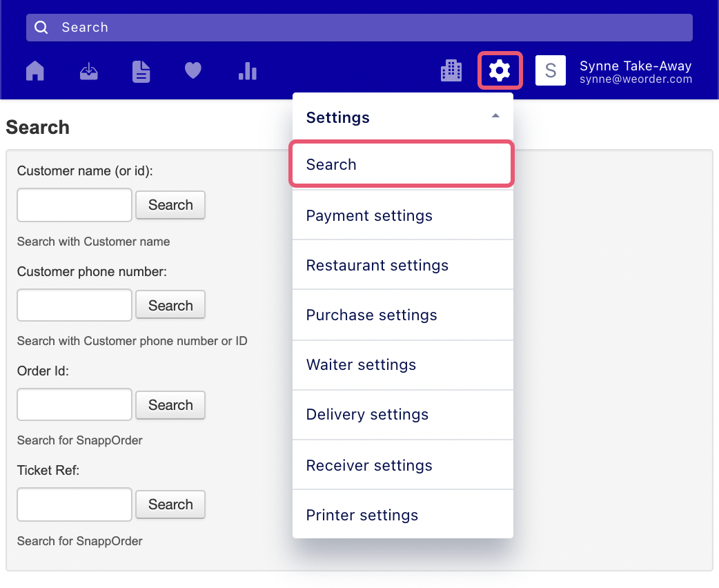Focus the top global Search field
The height and width of the screenshot is (588, 719).
pyautogui.click(x=359, y=28)
